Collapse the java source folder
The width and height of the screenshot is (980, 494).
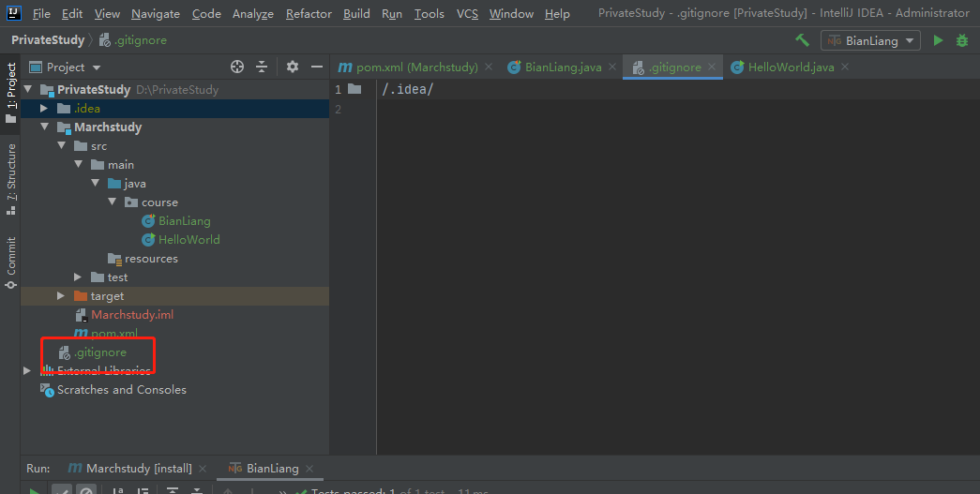point(95,183)
